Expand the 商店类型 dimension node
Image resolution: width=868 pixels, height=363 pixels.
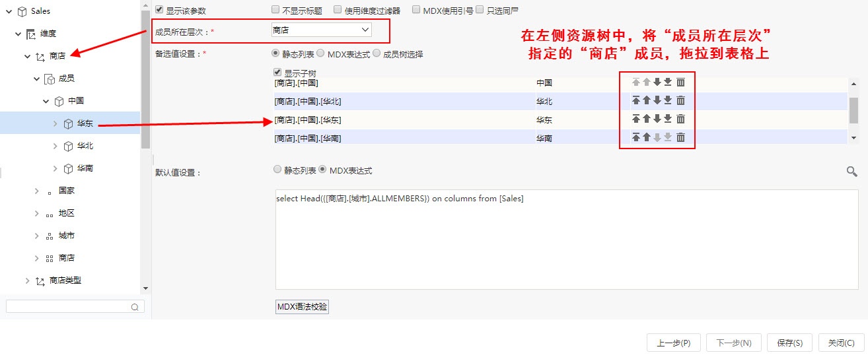click(27, 280)
